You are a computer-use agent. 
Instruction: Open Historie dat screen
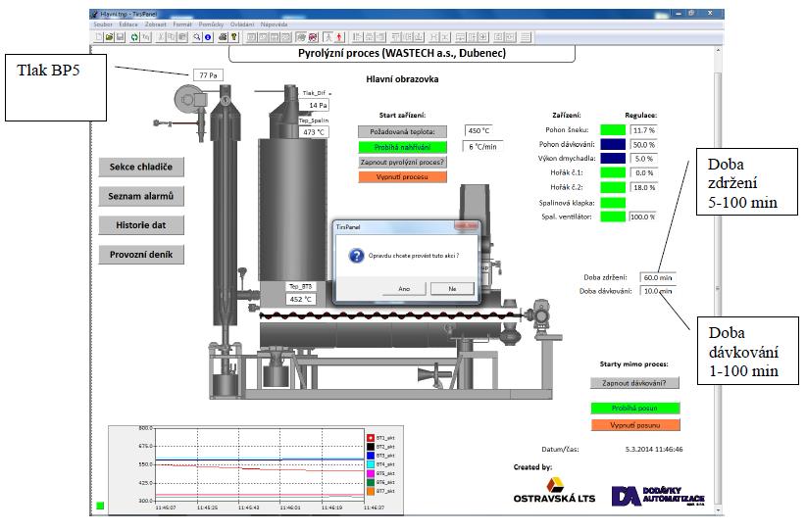click(141, 225)
